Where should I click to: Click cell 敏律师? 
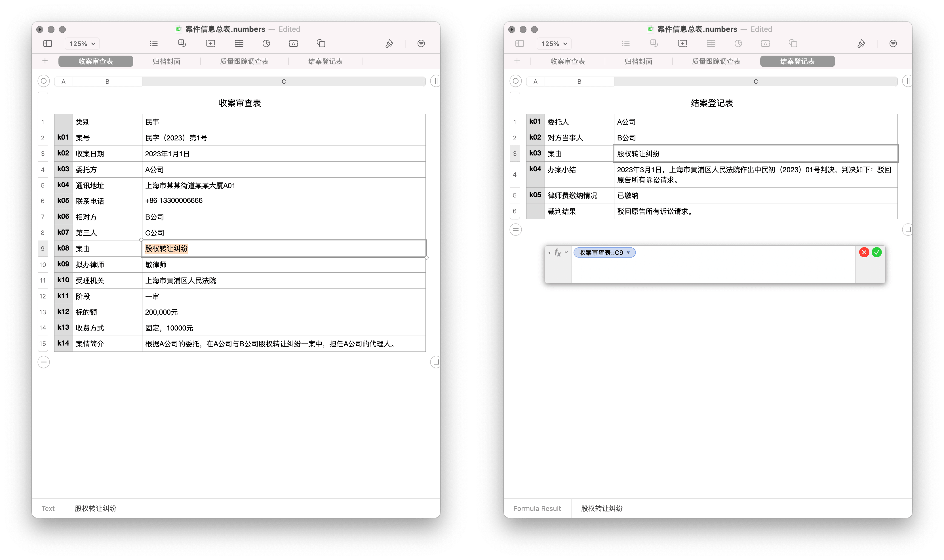coord(284,264)
